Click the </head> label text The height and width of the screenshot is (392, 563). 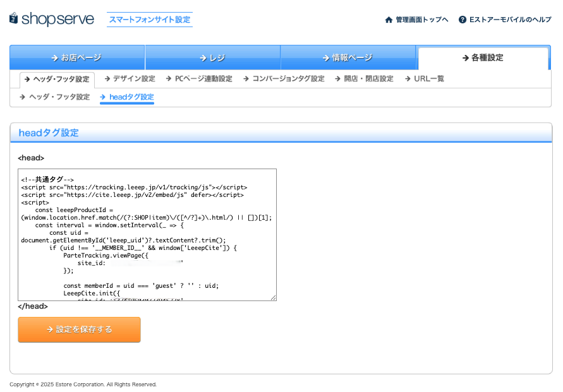33,306
